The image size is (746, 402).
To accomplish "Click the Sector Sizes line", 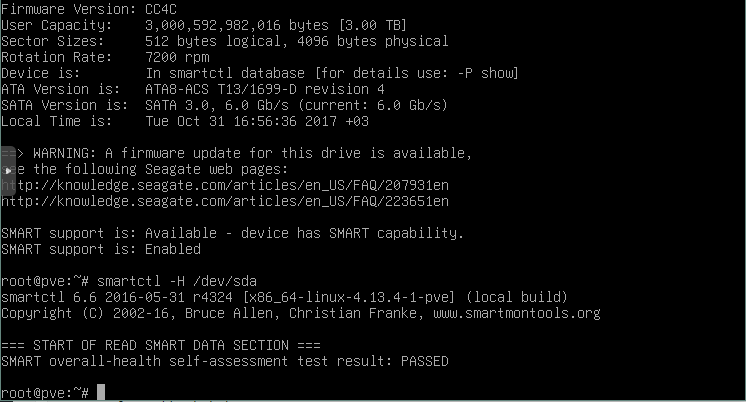I will [224, 41].
